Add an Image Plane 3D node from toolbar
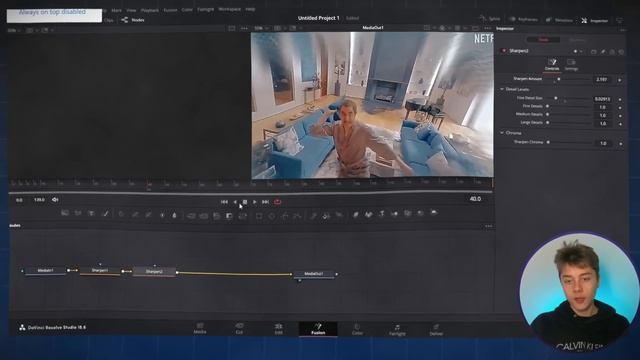640x360 pixels. click(356, 214)
